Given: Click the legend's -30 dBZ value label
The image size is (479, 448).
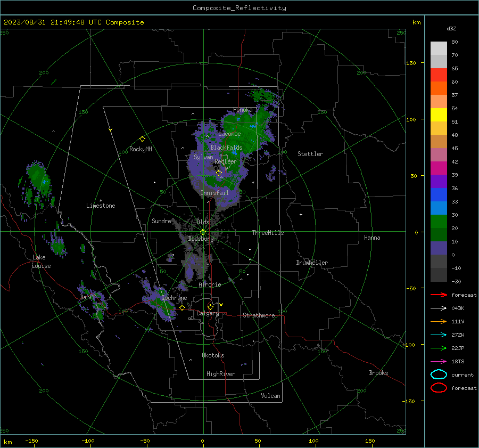Looking at the screenshot, I should [456, 281].
